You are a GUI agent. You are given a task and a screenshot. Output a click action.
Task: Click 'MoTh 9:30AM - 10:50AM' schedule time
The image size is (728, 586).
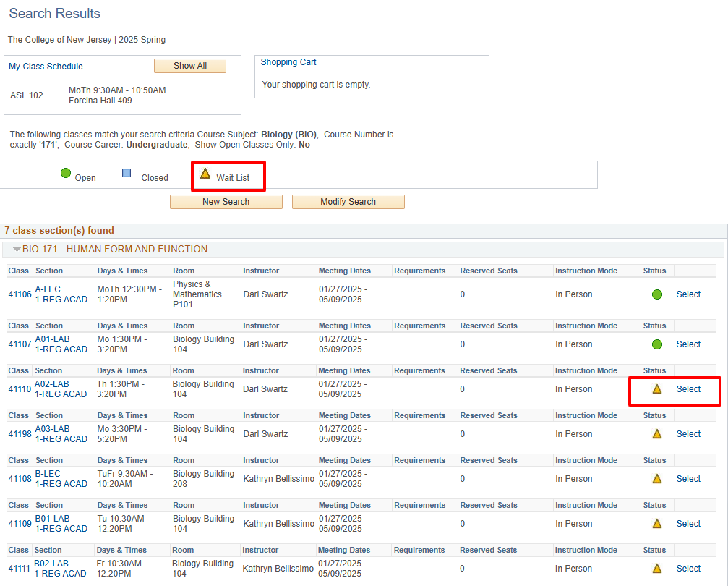coord(117,90)
